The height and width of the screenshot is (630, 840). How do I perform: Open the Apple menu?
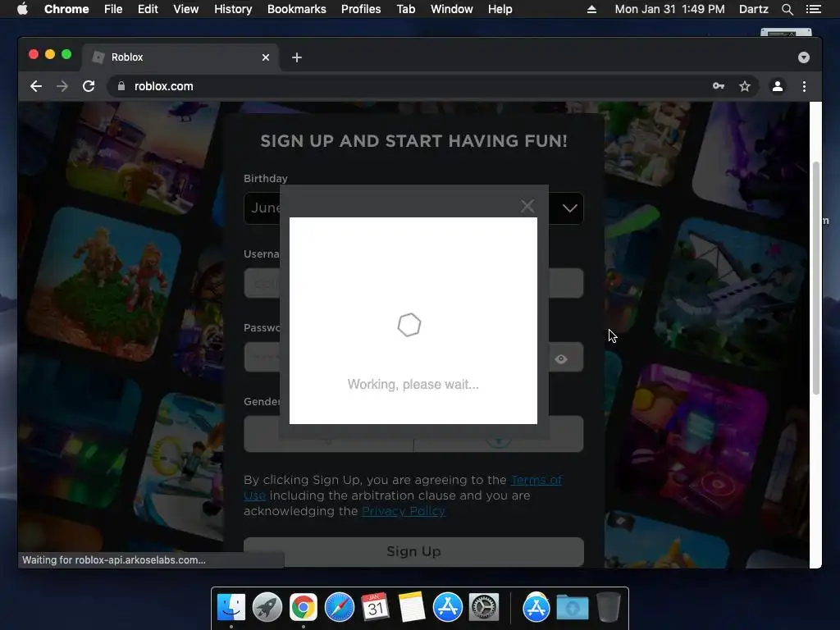click(22, 9)
